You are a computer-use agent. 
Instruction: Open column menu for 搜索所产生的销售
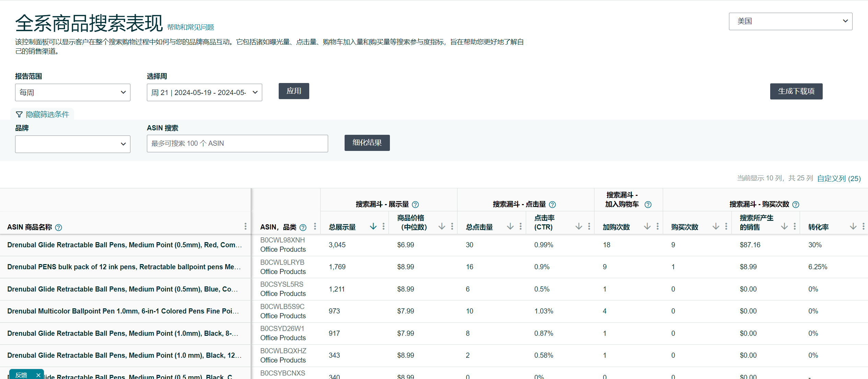click(x=795, y=226)
